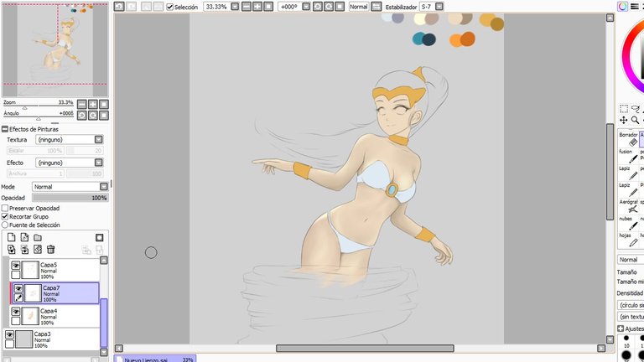Click the navigator preview thumbnail
The image size is (644, 362).
pyautogui.click(x=55, y=49)
